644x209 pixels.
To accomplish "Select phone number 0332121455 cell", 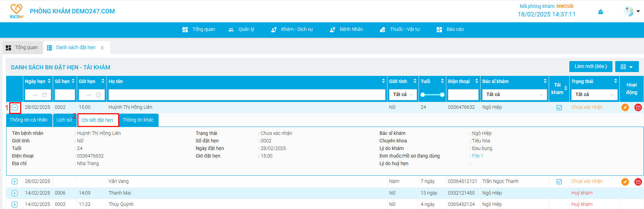I will pos(461,193).
